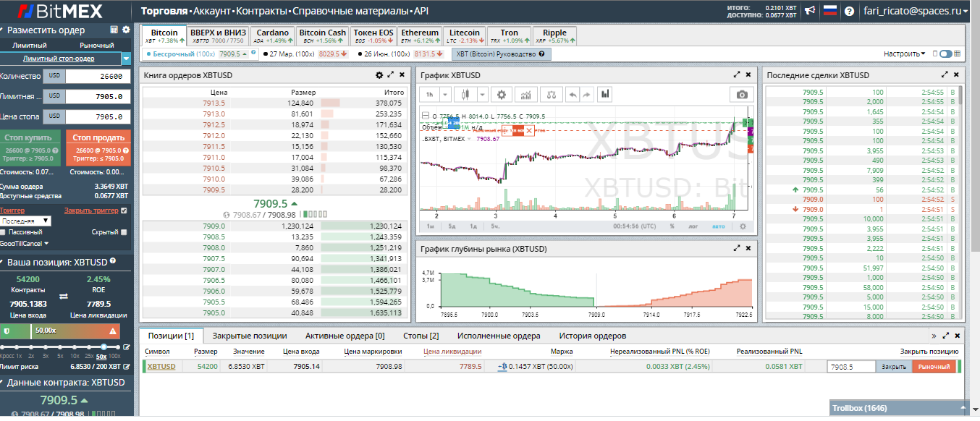Screen dimensions: 980x421
Task: Edit risk limit pencil icon
Action: point(126,367)
